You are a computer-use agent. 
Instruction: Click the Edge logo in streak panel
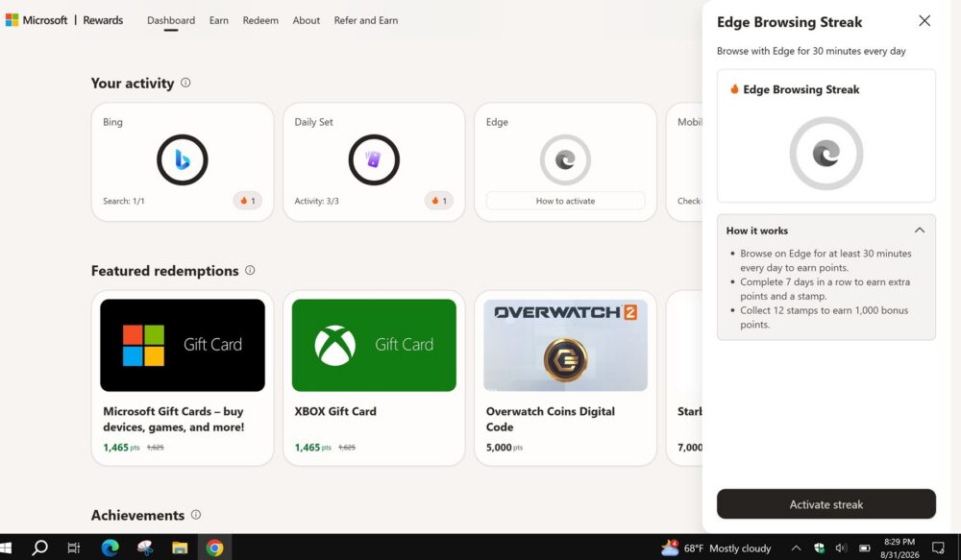826,153
